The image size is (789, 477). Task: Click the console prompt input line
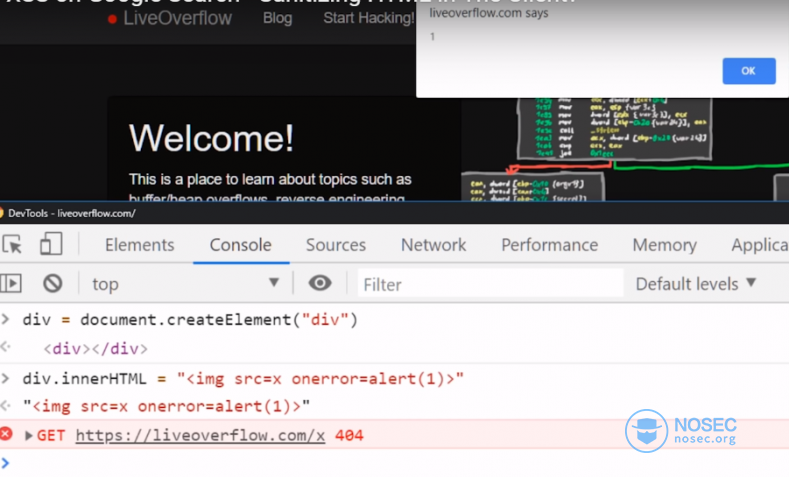pos(394,463)
